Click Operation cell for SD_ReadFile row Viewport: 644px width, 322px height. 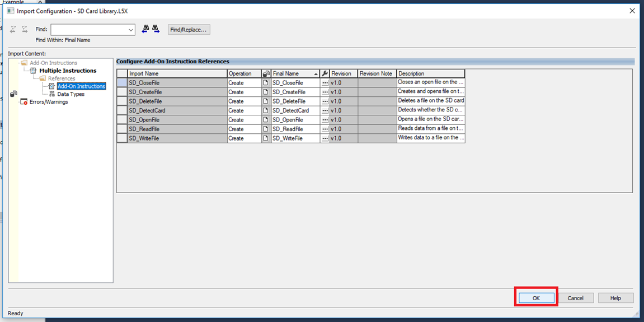tap(244, 129)
